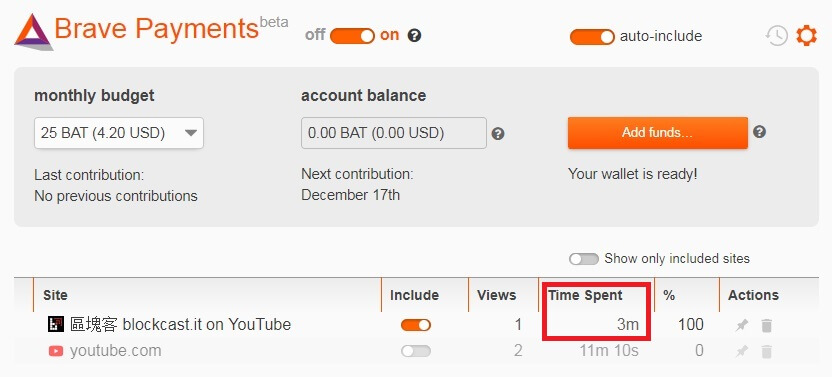Open advanced settings gear icon

pyautogui.click(x=806, y=36)
